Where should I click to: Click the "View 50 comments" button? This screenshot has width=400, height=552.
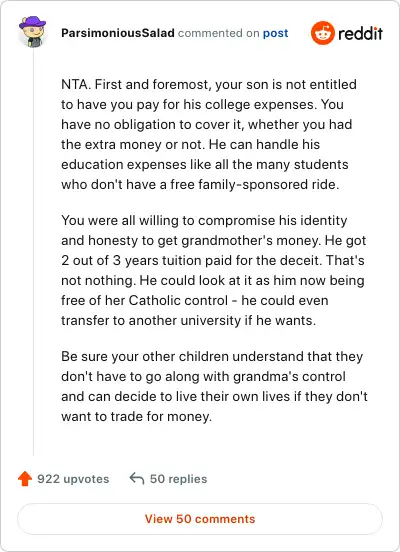pyautogui.click(x=200, y=519)
